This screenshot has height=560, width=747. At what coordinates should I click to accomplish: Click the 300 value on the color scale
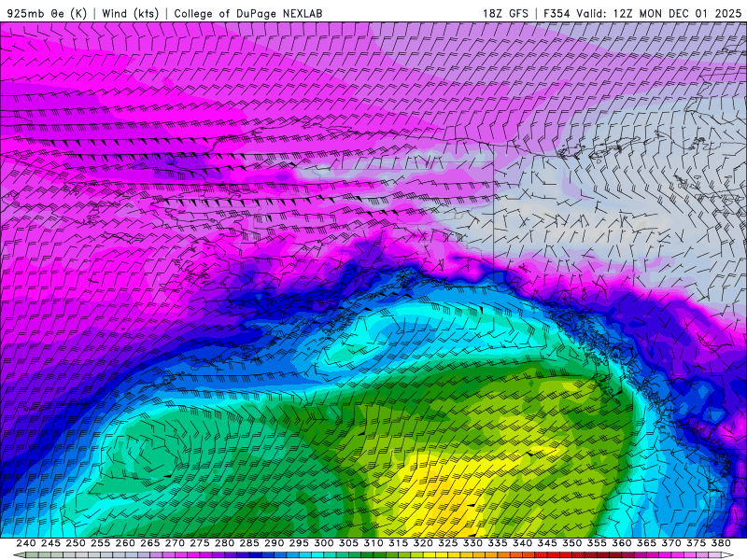tap(323, 543)
